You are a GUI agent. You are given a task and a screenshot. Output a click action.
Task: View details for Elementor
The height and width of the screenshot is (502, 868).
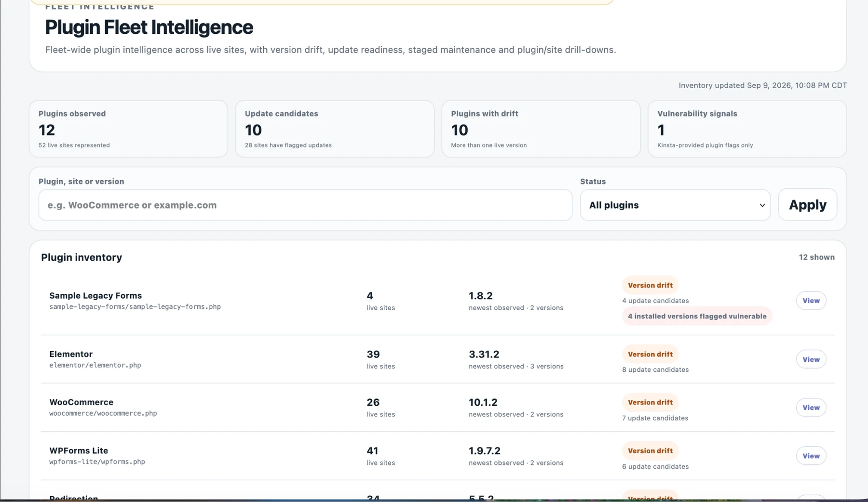pos(811,359)
